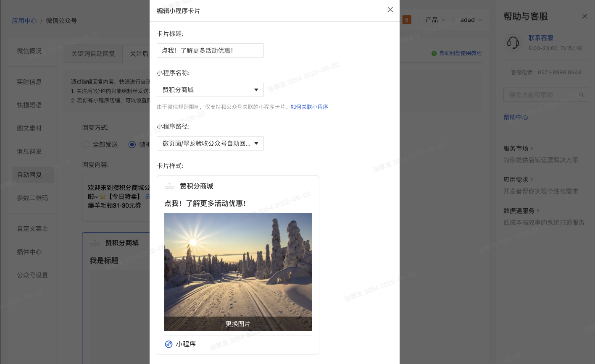The height and width of the screenshot is (364, 595).
Task: Click the green help icon beside 自动回复使用教程
Action: 434,53
